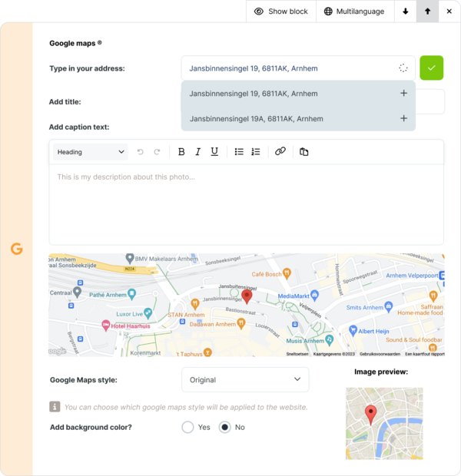Click the map image preview thumbnail
The width and height of the screenshot is (461, 476).
pyautogui.click(x=384, y=424)
